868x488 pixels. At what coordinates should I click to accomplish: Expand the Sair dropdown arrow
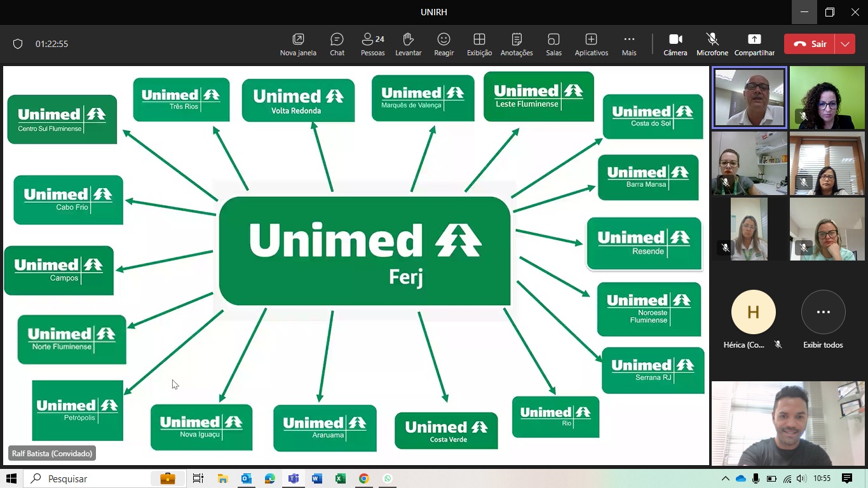[x=844, y=44]
